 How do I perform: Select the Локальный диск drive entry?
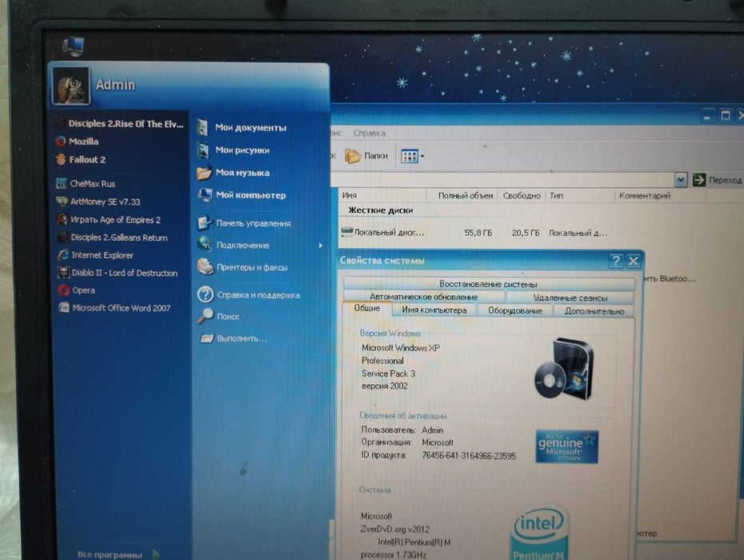(383, 233)
